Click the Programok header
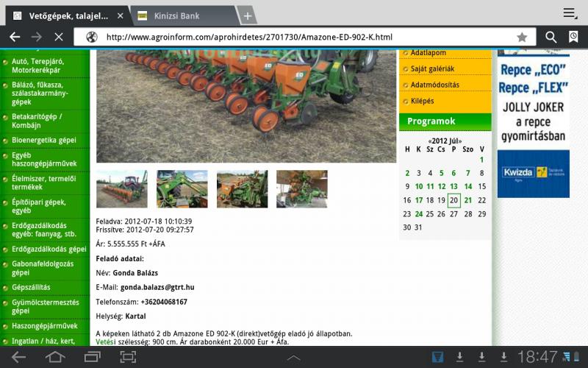This screenshot has height=368, width=588. point(445,121)
